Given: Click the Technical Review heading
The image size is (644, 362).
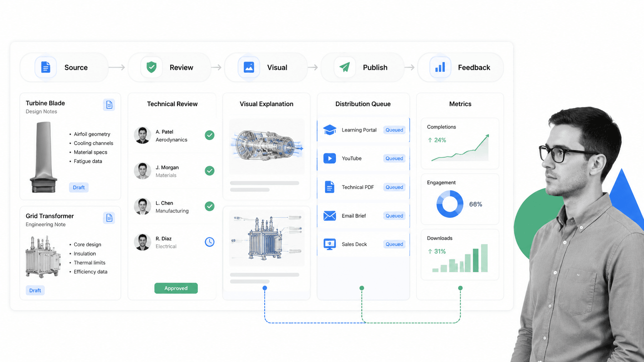Looking at the screenshot, I should (x=172, y=104).
